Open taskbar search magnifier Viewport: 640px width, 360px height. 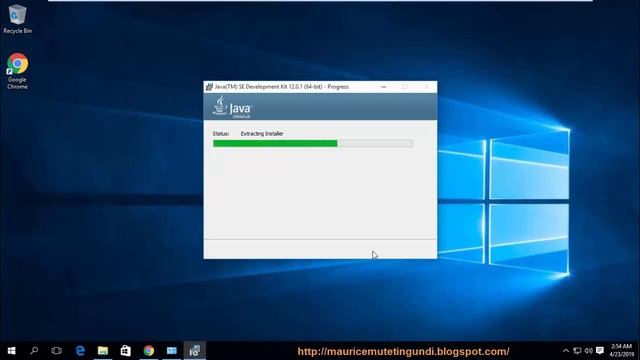pos(34,351)
